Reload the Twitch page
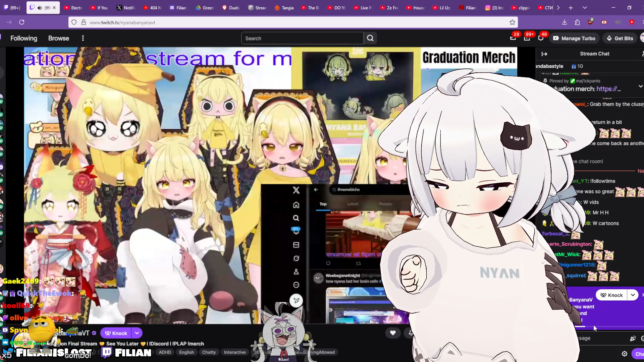The width and height of the screenshot is (644, 362). click(x=22, y=22)
